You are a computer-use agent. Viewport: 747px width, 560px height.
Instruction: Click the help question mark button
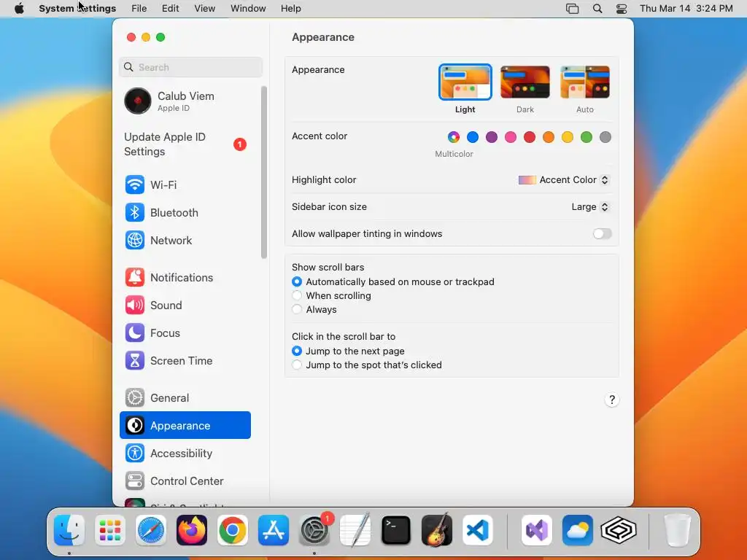(x=612, y=400)
